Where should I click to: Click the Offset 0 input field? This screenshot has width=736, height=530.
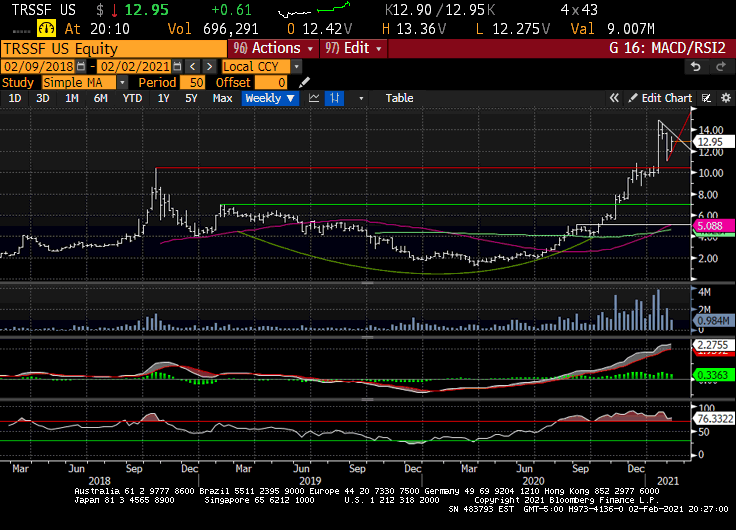tap(271, 83)
